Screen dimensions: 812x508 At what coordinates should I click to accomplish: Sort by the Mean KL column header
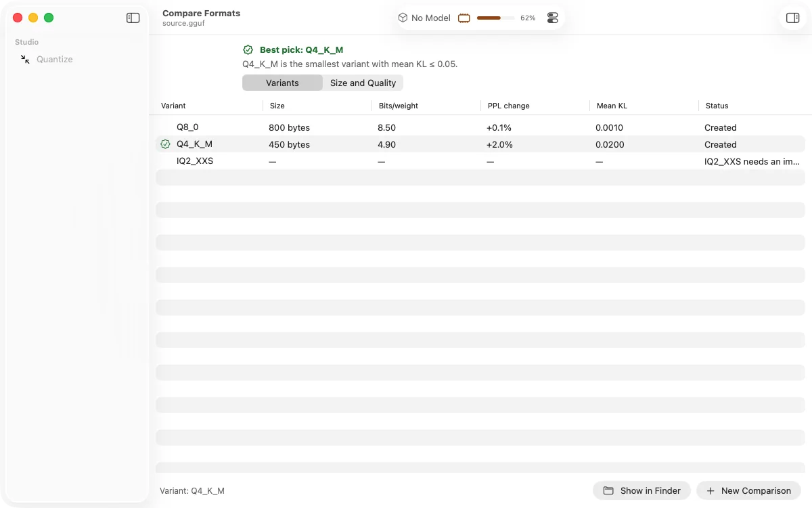[x=612, y=106]
